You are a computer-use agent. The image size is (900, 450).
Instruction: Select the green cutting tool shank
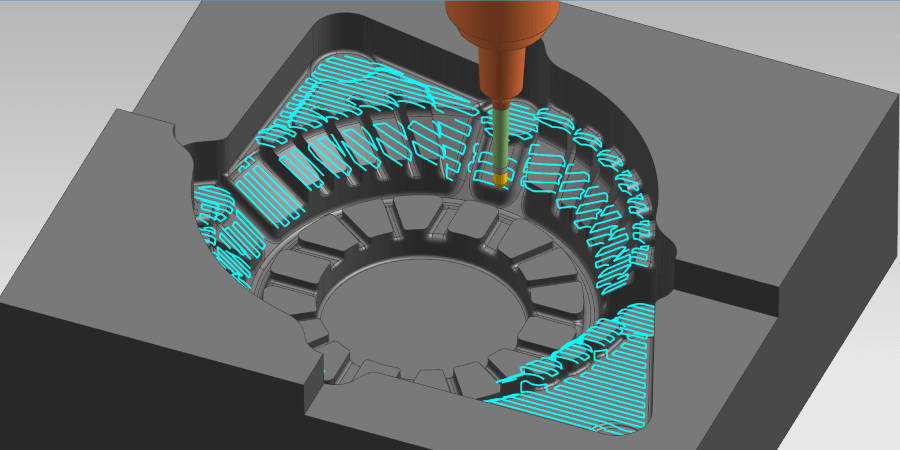coord(501,140)
